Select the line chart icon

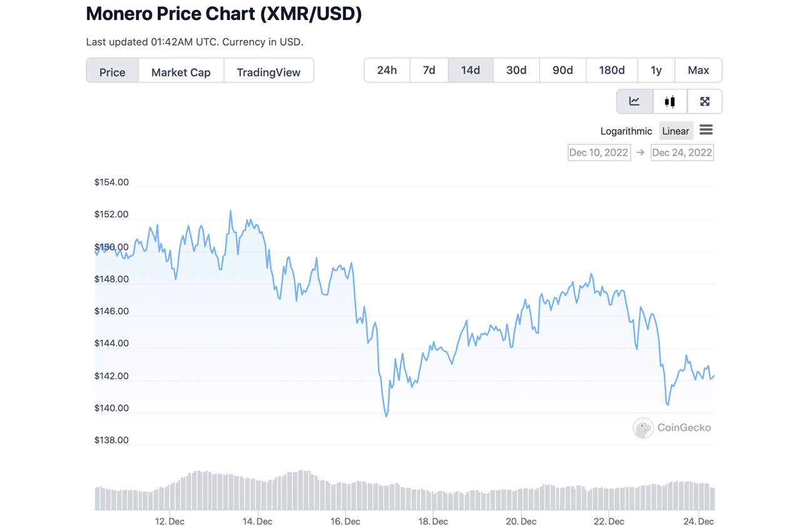point(635,101)
